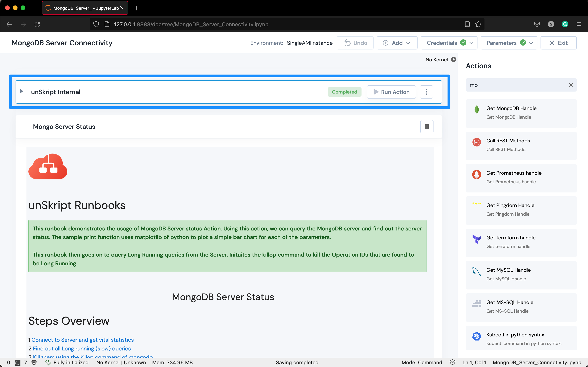Select the Get MS-SQL Handle action
This screenshot has width=588, height=367.
pos(521,307)
